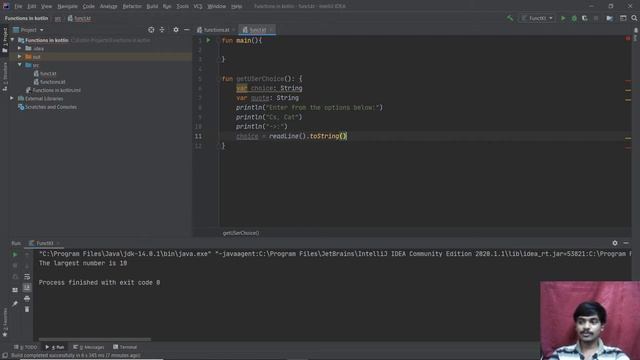Viewport: 640px width, 360px height.
Task: Open the Analyze menu
Action: tap(109, 6)
